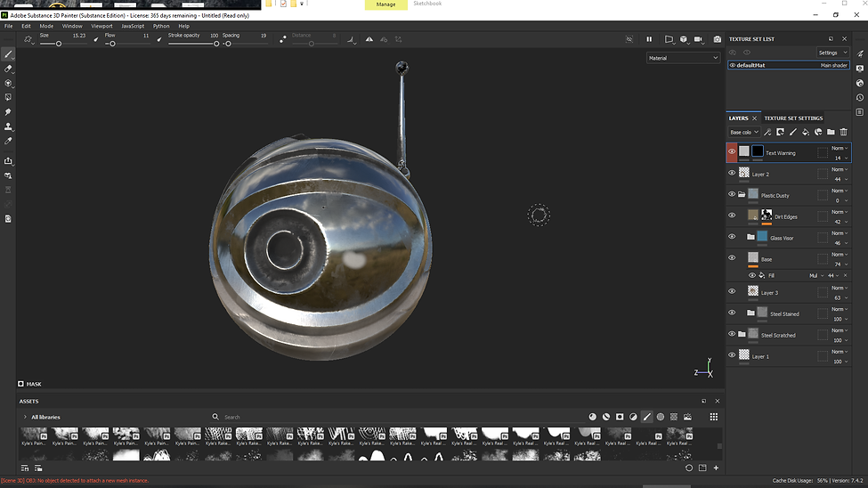Switch to Texture Set Settings tab

pos(793,118)
